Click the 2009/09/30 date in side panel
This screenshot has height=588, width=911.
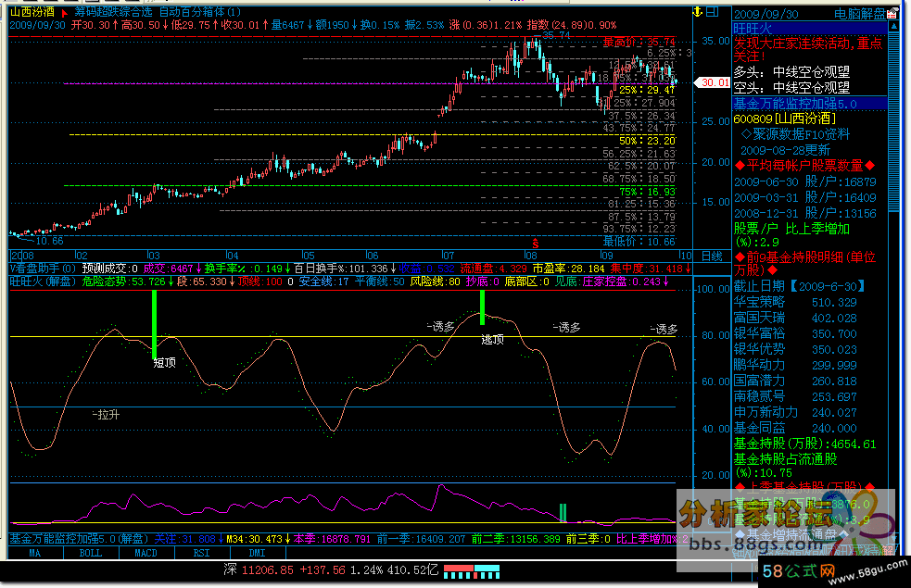766,14
